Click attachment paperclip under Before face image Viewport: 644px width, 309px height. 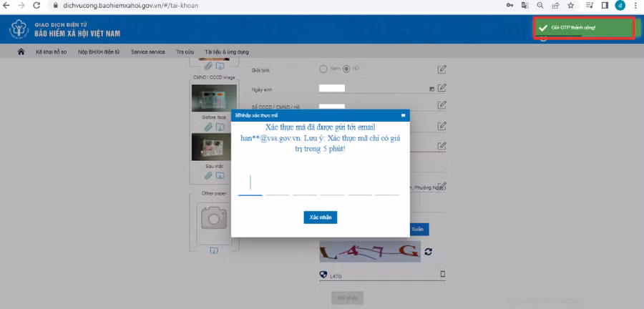tap(208, 127)
